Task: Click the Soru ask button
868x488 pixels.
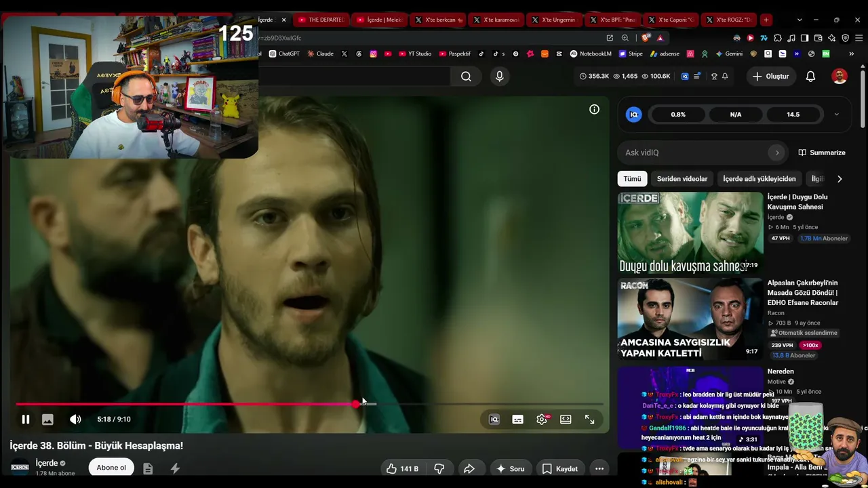Action: tap(510, 468)
